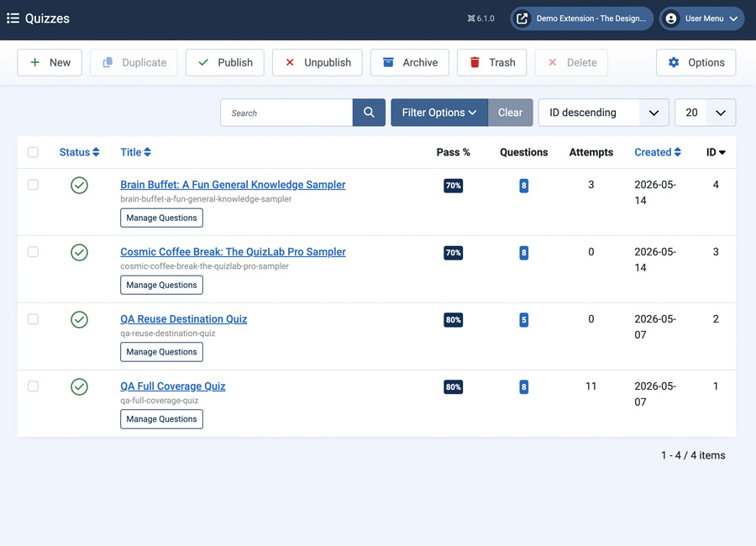Click the 1 - 4 / 4 items counter
This screenshot has width=756, height=546.
coord(693,454)
